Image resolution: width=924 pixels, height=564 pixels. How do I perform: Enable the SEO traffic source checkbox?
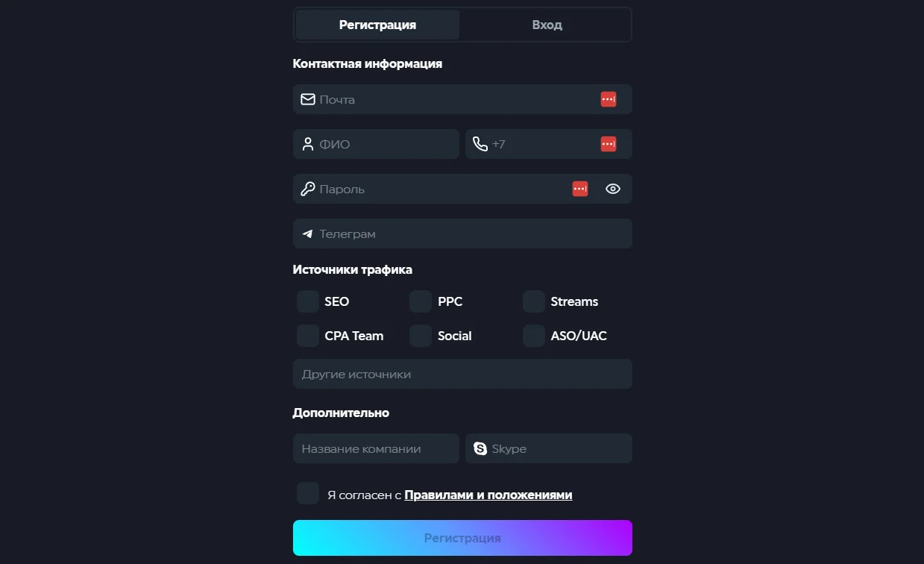[307, 301]
